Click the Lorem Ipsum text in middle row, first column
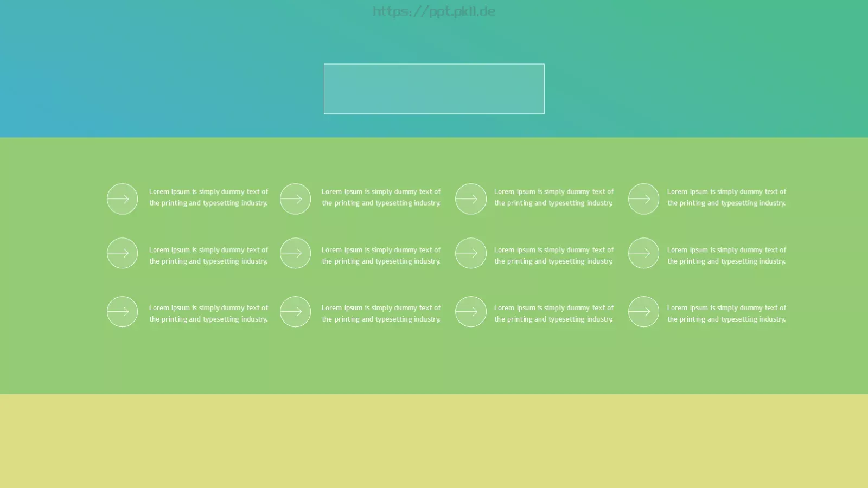This screenshot has width=868, height=488. click(x=209, y=255)
